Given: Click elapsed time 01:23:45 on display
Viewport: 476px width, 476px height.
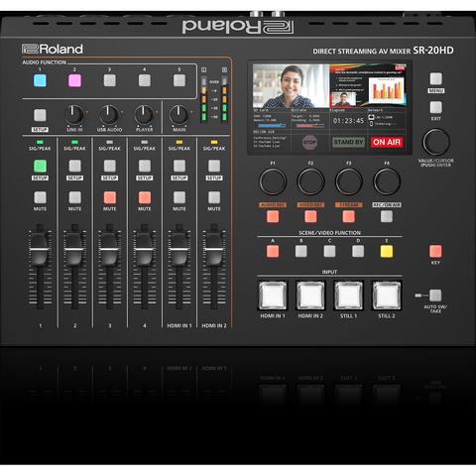Looking at the screenshot, I should click(x=348, y=121).
